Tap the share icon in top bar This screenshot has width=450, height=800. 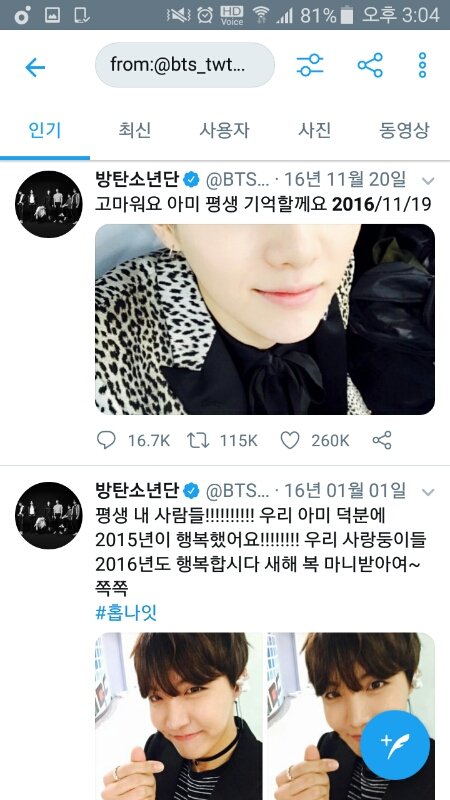point(370,65)
